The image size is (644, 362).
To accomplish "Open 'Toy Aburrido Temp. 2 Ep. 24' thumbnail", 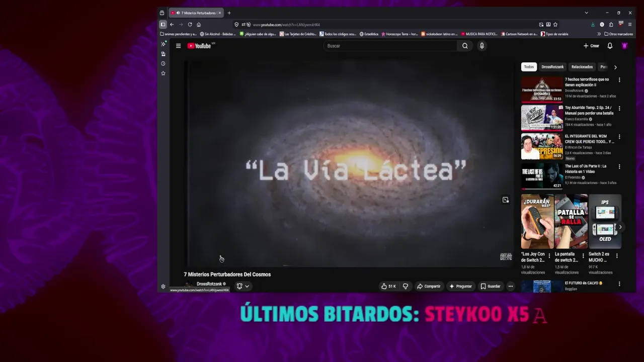I will point(542,118).
